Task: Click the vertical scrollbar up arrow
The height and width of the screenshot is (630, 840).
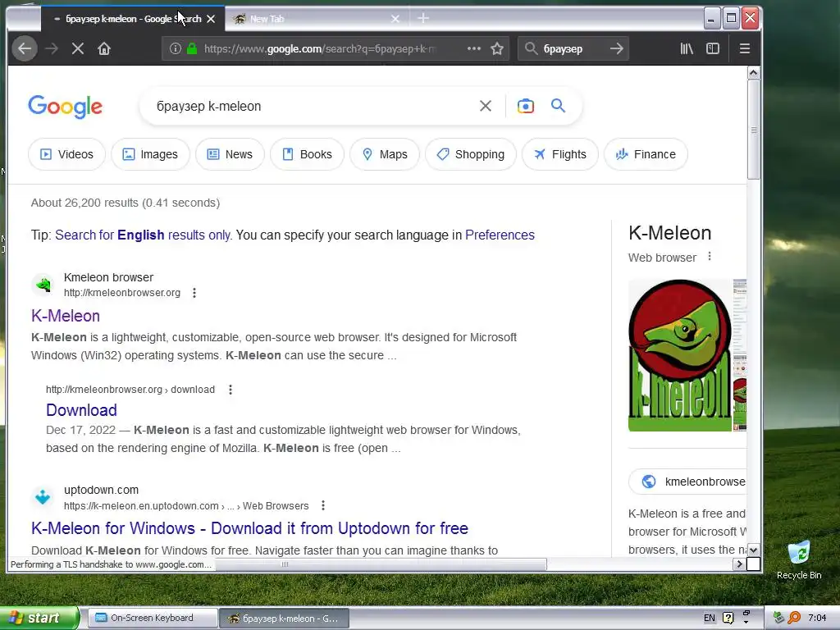Action: click(753, 73)
